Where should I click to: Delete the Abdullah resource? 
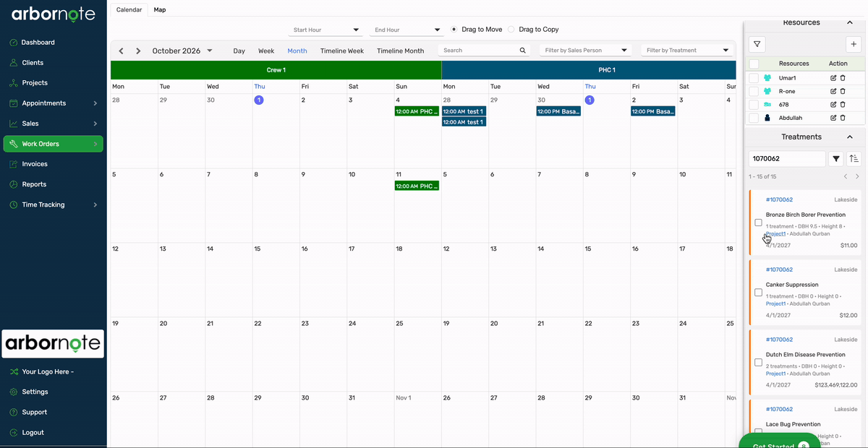(843, 118)
